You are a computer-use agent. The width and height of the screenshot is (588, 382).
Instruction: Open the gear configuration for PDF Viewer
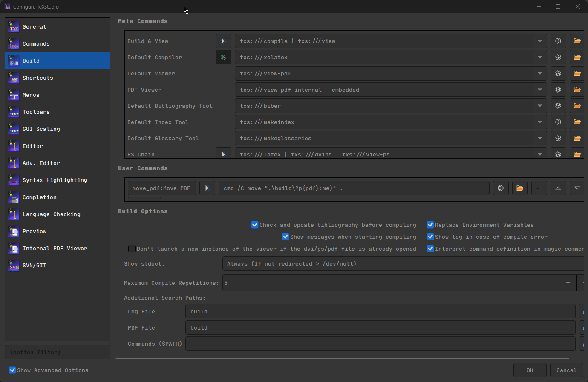(558, 90)
